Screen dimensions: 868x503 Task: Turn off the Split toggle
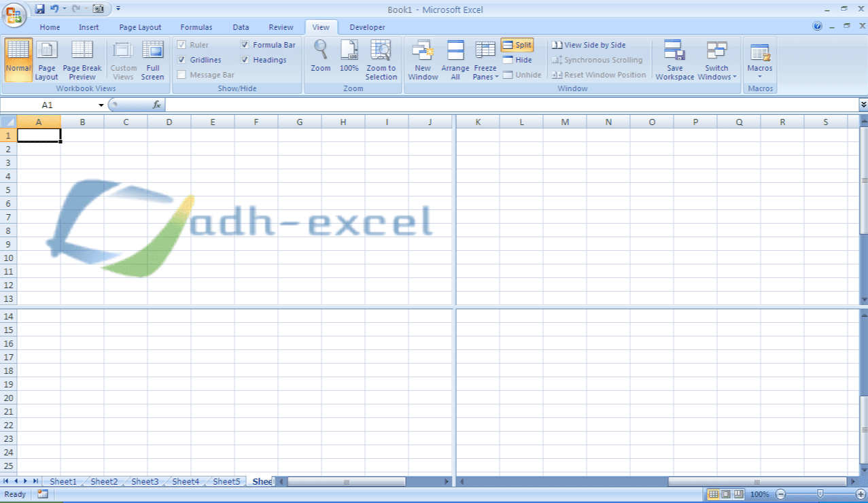tap(517, 45)
